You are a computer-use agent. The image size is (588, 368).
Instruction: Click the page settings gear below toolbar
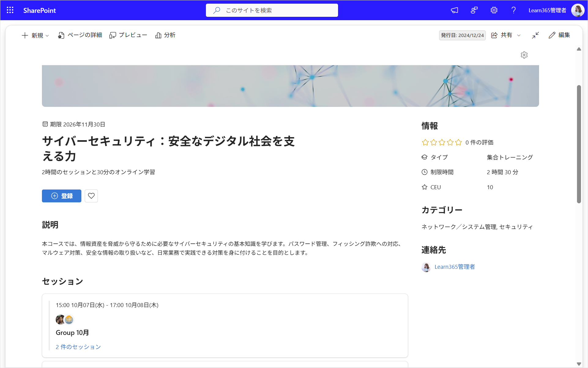point(524,55)
